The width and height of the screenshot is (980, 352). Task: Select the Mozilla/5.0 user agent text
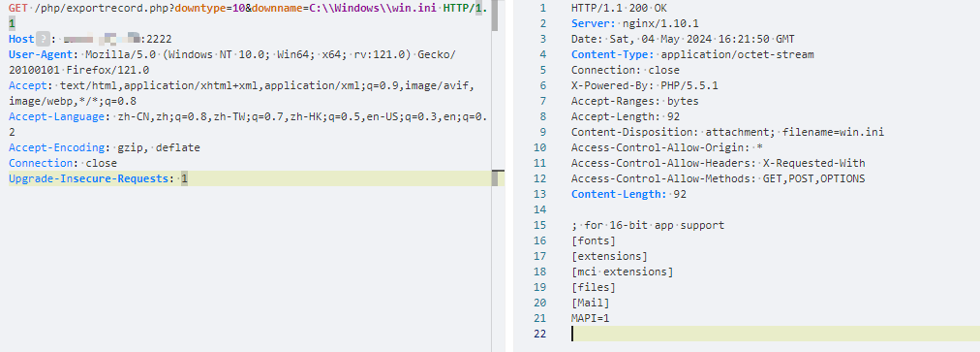tap(121, 54)
